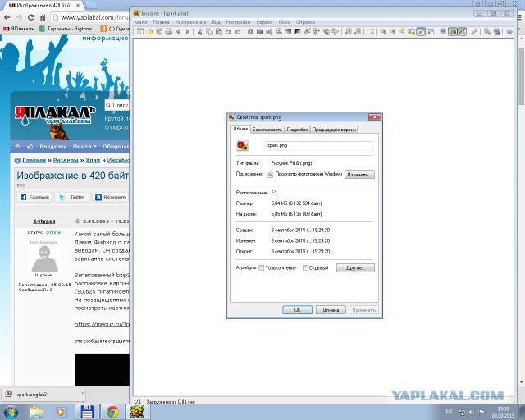The height and width of the screenshot is (420, 525).
Task: Click the undo arrow icon in Imagine
Action: coord(228,31)
